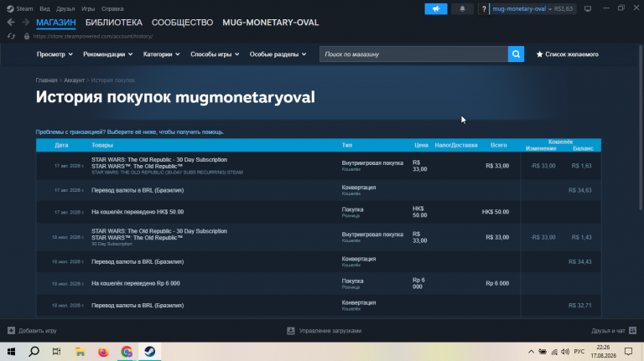Switch to the БИБЛИОТЕКА tab

point(114,23)
